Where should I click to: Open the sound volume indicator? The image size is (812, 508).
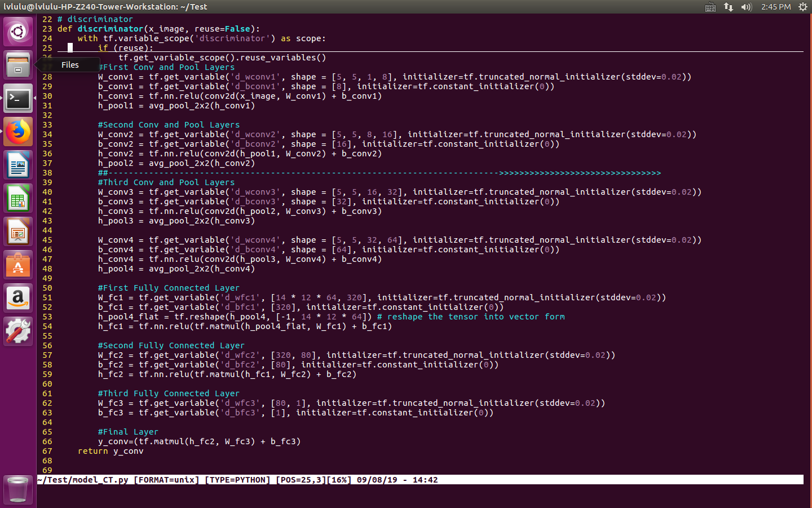click(x=747, y=7)
